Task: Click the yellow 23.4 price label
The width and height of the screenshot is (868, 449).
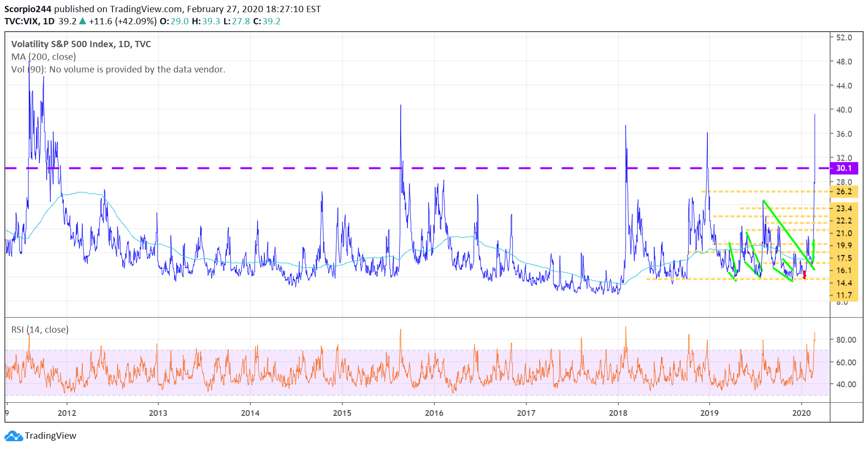Action: [x=844, y=209]
